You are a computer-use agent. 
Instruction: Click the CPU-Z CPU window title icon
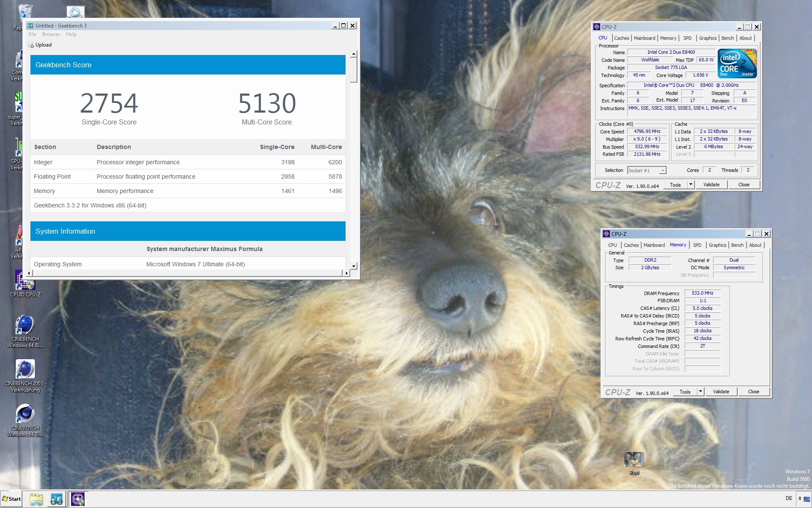point(597,27)
